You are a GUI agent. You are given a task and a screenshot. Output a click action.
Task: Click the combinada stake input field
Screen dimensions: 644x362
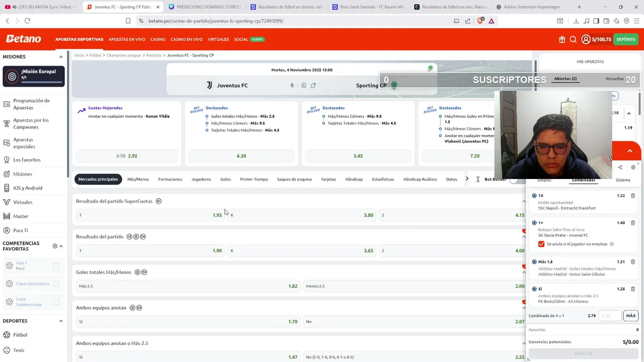pyautogui.click(x=610, y=316)
